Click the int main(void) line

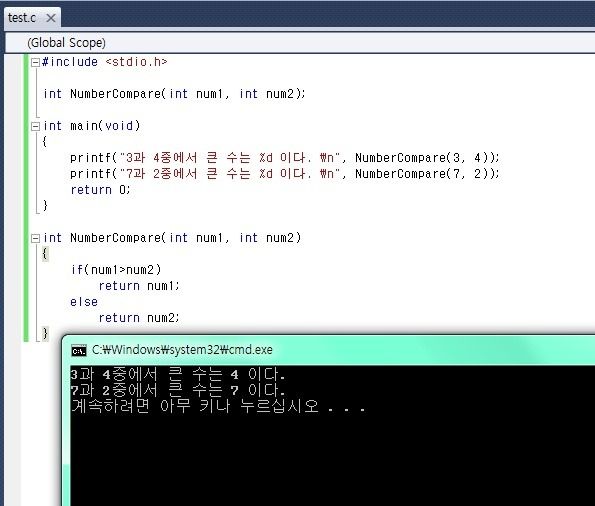click(92, 126)
